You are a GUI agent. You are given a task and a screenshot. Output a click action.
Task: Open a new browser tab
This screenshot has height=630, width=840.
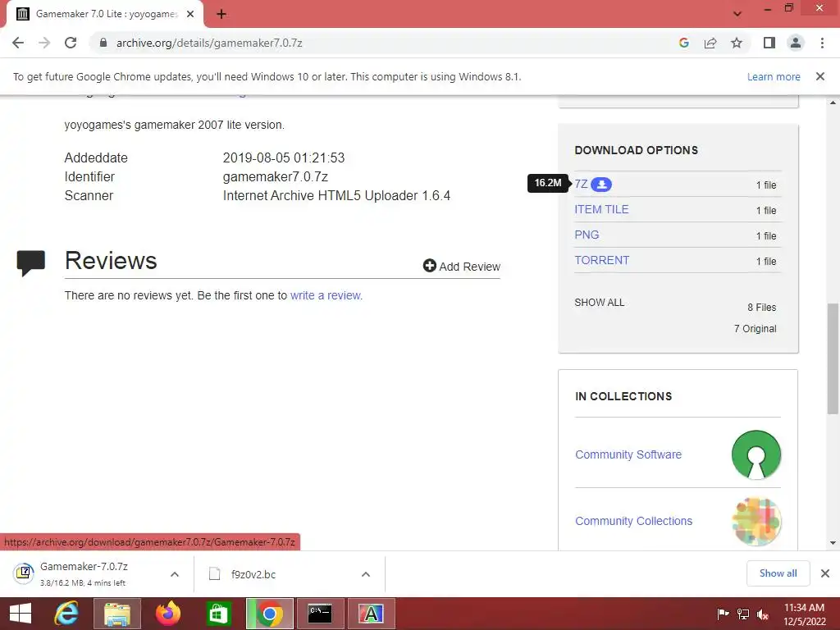(221, 15)
